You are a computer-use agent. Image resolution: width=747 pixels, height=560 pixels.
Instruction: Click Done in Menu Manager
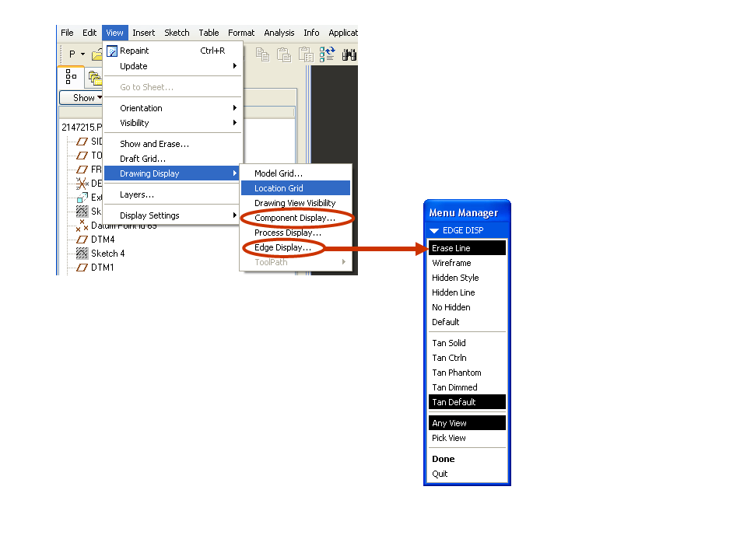(x=467, y=459)
